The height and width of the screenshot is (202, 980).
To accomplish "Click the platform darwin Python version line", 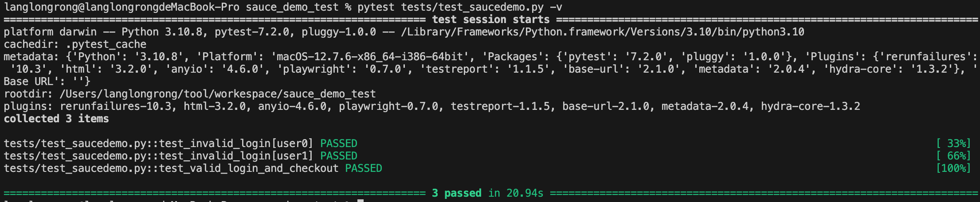I will click(x=404, y=32).
